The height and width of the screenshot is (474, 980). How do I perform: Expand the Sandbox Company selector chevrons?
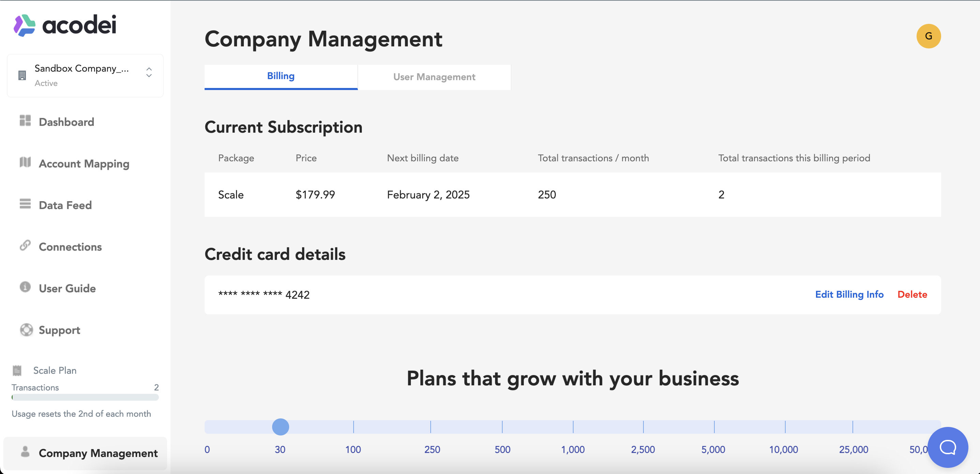[149, 72]
